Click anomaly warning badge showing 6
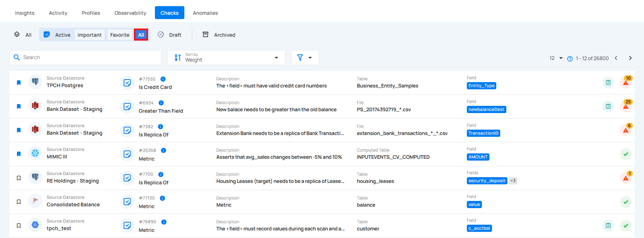 (626, 130)
